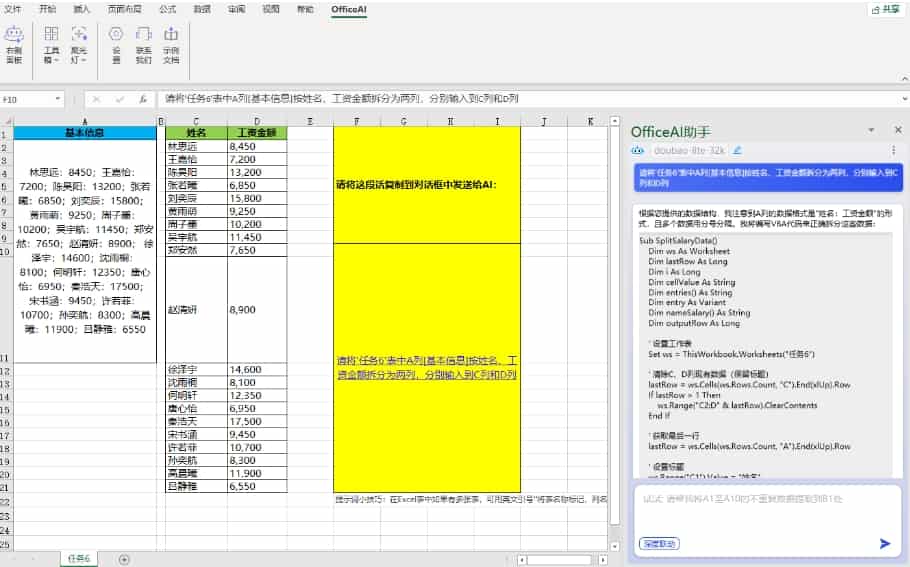Click the doubao-lite-32k model name

pos(689,150)
